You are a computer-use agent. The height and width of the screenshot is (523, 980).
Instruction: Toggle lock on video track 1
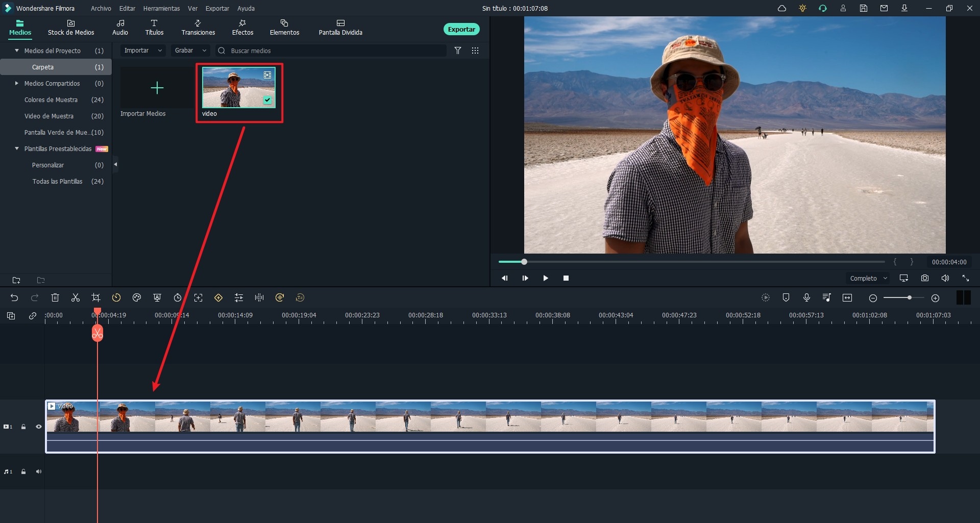click(x=23, y=427)
